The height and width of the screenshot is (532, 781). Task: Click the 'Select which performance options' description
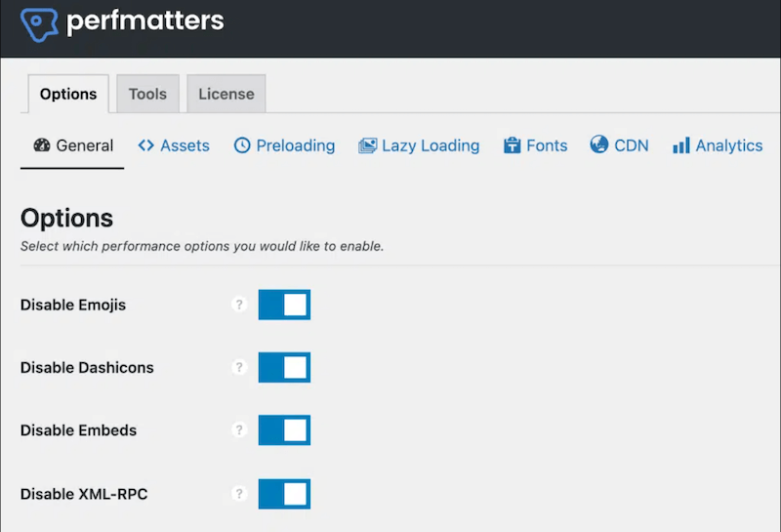tap(202, 246)
